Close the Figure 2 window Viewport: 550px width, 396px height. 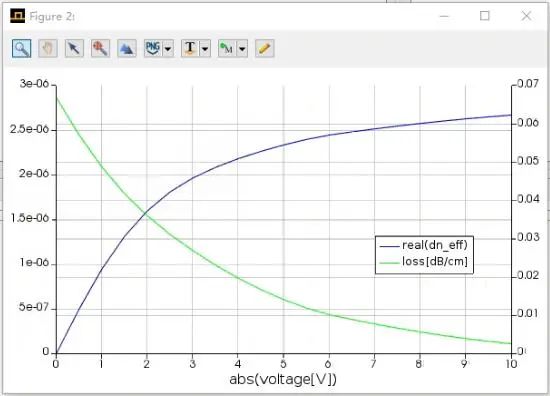[526, 16]
